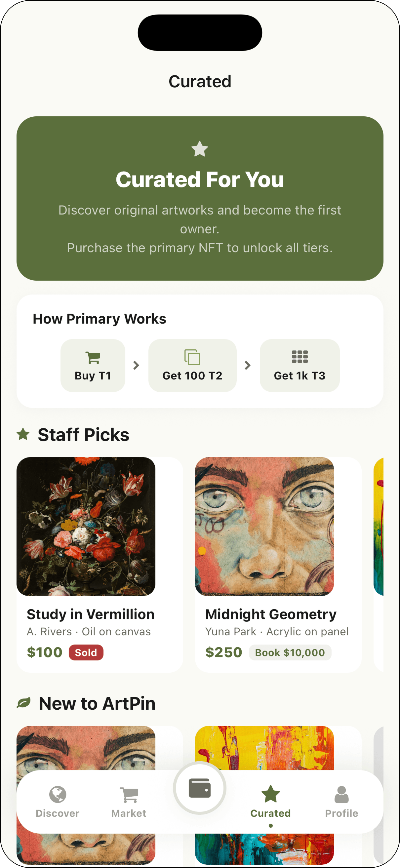Viewport: 400px width, 868px height.
Task: Open the Profile person icon
Action: tap(341, 794)
